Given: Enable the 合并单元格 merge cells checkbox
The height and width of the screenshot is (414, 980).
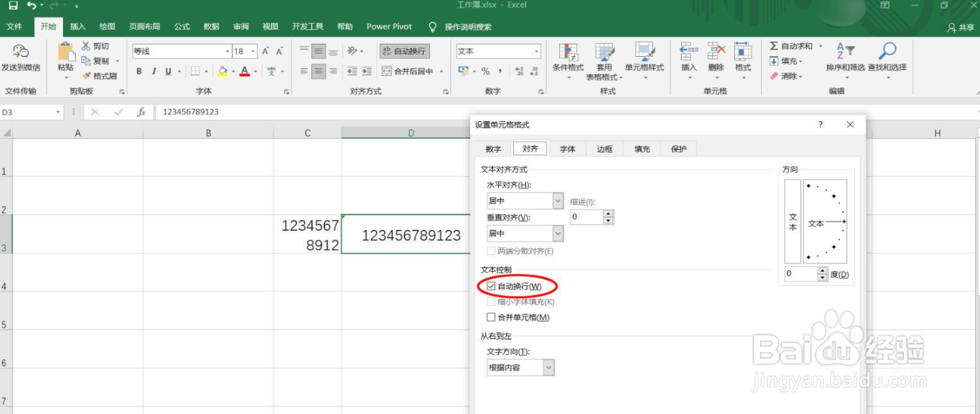Looking at the screenshot, I should [x=491, y=317].
